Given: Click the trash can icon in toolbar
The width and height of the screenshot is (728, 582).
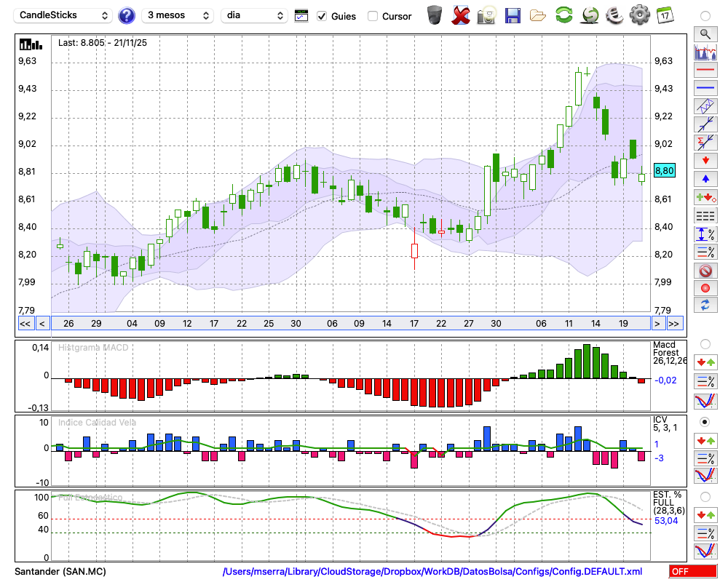Looking at the screenshot, I should pyautogui.click(x=435, y=15).
